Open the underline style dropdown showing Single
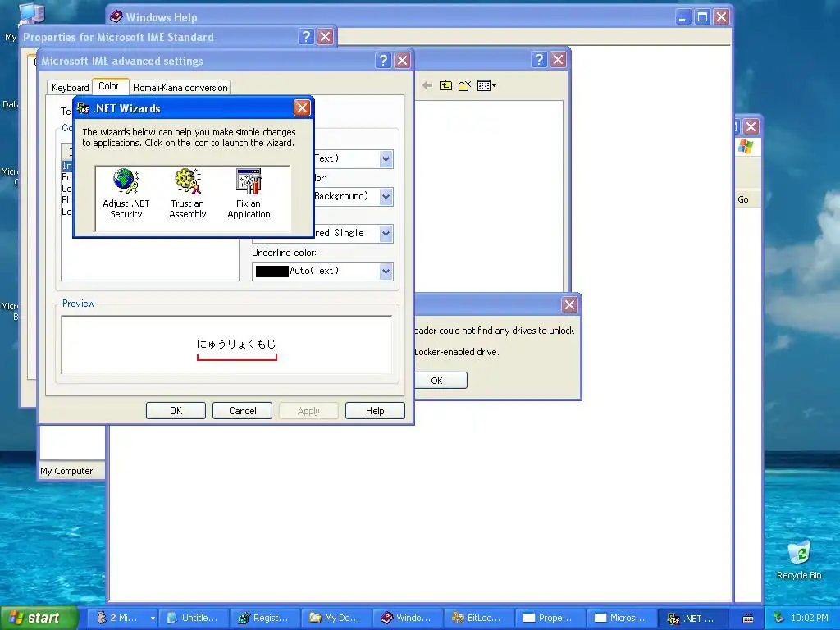 pyautogui.click(x=386, y=234)
